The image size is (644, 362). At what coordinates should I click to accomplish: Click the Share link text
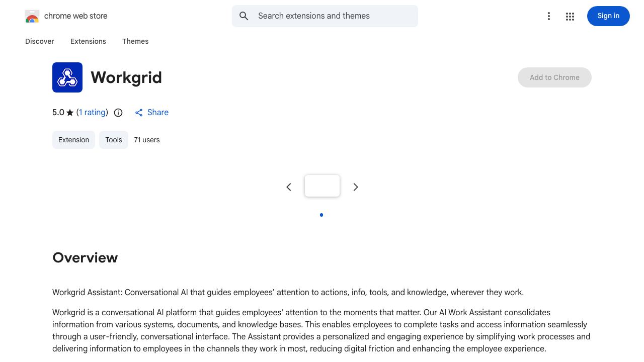158,113
